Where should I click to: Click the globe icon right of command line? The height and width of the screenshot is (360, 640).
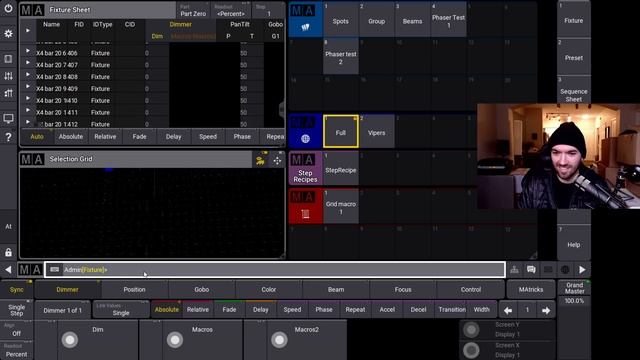pyautogui.click(x=565, y=270)
